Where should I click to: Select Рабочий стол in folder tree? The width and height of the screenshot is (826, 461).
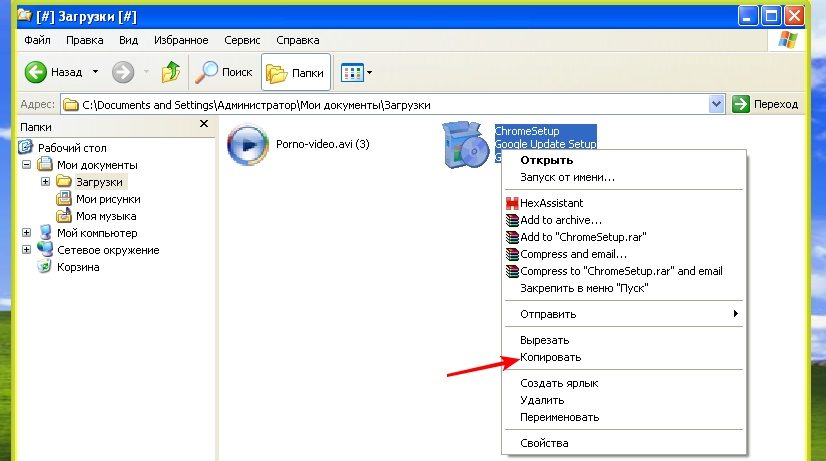point(72,148)
